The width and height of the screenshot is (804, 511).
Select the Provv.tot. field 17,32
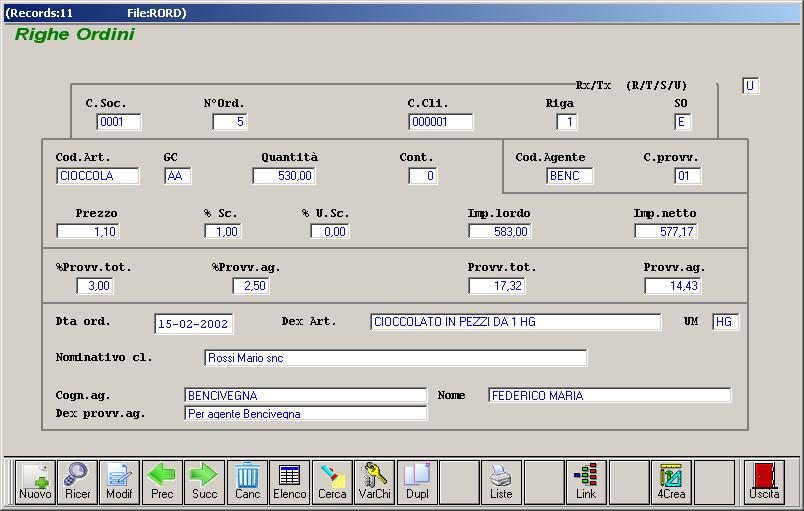point(496,286)
